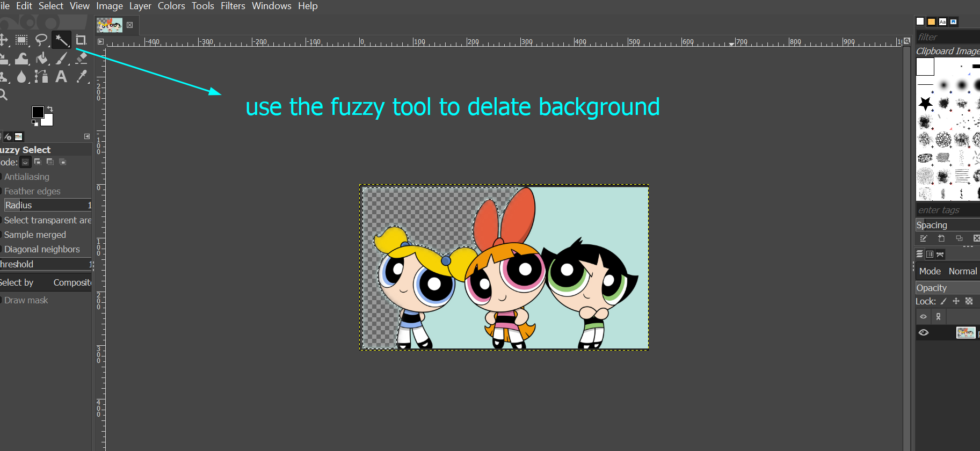The height and width of the screenshot is (451, 980).
Task: Select the Warp Transform tool
Action: (x=21, y=59)
